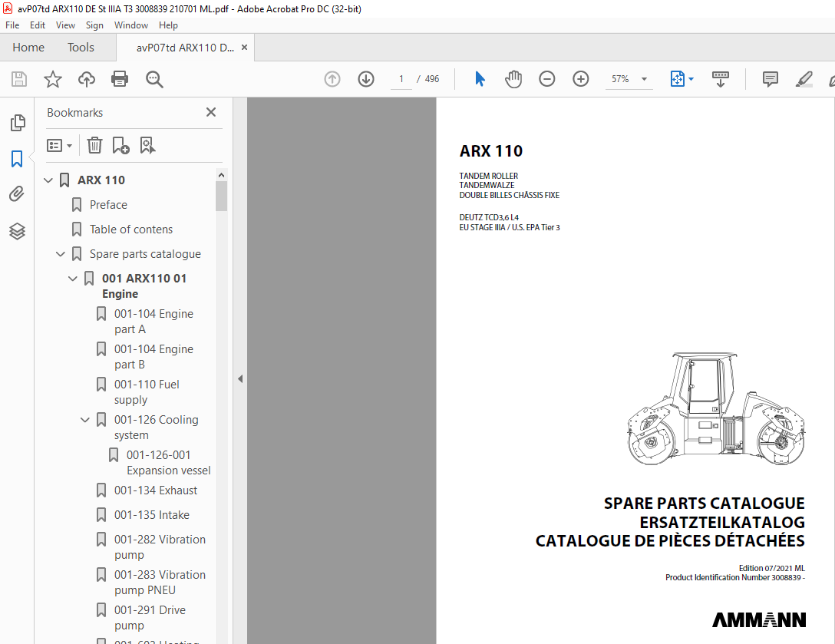Open the File menu
Viewport: 835px width, 644px height.
pyautogui.click(x=12, y=25)
